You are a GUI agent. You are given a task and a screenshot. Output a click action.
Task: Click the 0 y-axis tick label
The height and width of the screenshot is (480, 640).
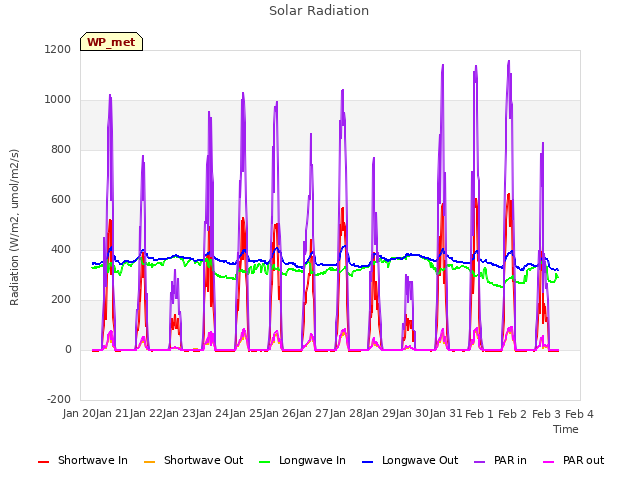point(68,349)
